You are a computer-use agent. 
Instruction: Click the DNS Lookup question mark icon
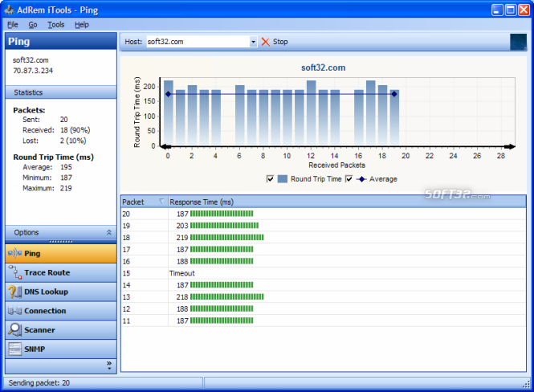14,292
